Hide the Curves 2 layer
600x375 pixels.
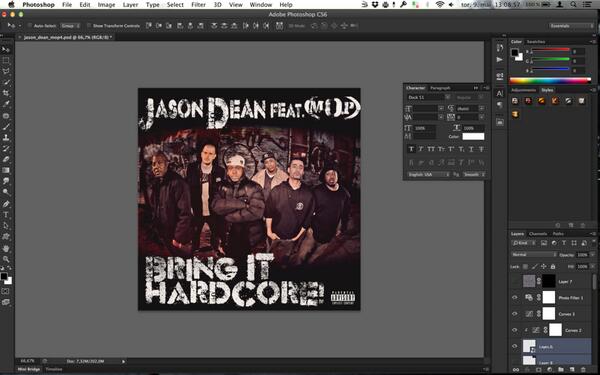point(515,330)
